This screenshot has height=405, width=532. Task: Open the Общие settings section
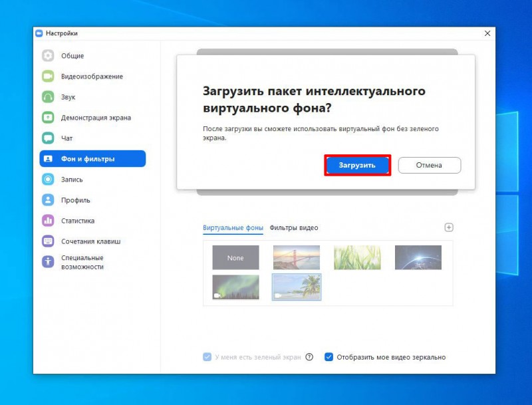[x=92, y=56]
